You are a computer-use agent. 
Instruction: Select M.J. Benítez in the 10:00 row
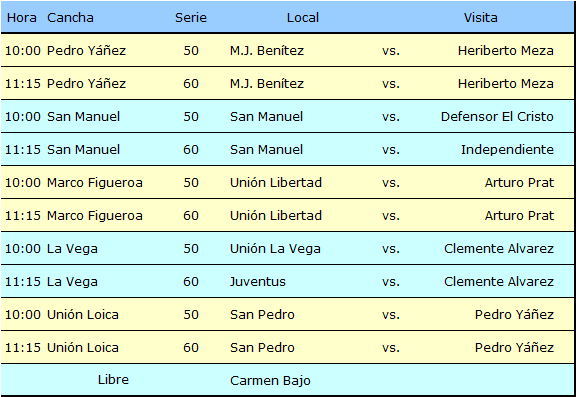click(x=267, y=50)
